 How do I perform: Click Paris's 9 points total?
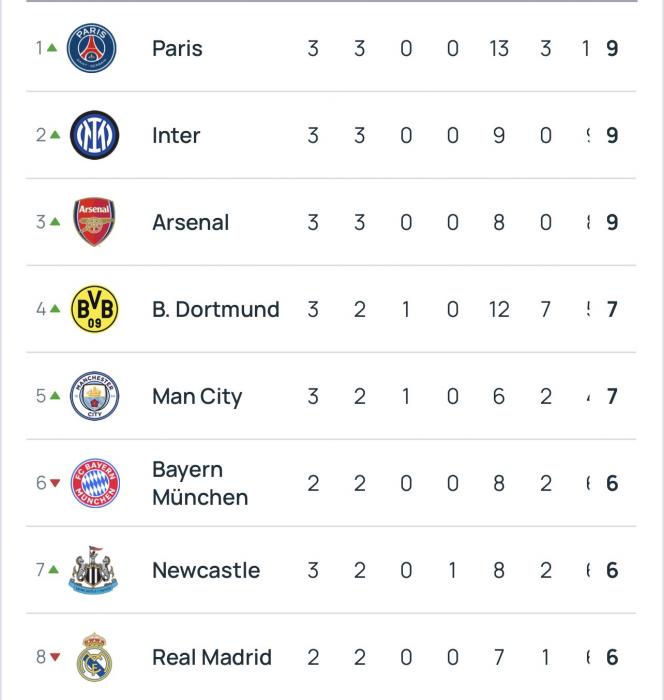pos(612,48)
